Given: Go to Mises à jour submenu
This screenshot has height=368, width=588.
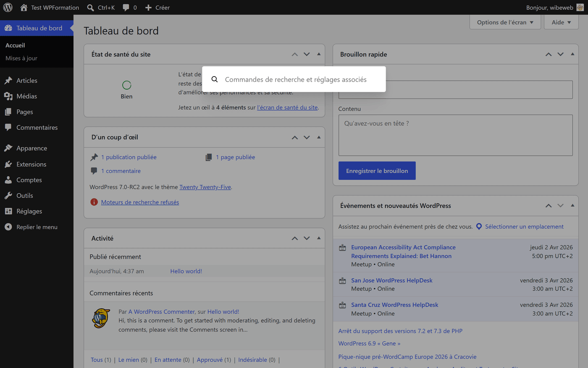Looking at the screenshot, I should coord(21,58).
